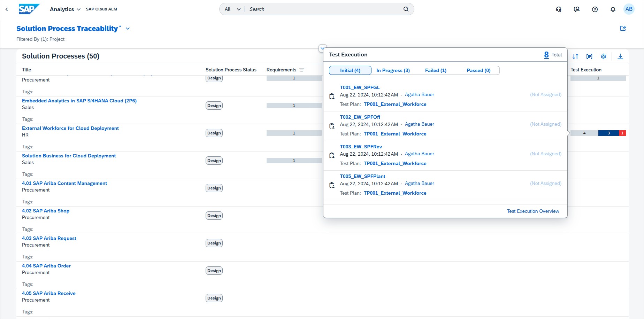
Task: Click into the Search input field
Action: click(324, 9)
